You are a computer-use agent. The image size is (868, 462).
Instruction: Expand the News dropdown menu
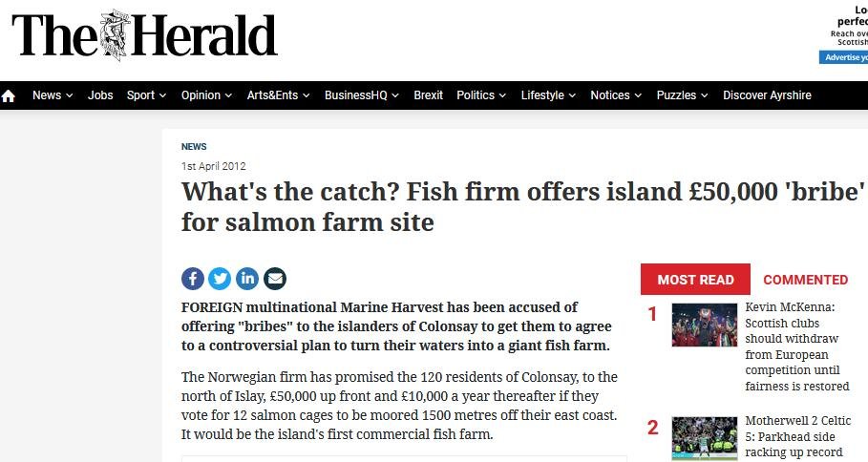53,95
